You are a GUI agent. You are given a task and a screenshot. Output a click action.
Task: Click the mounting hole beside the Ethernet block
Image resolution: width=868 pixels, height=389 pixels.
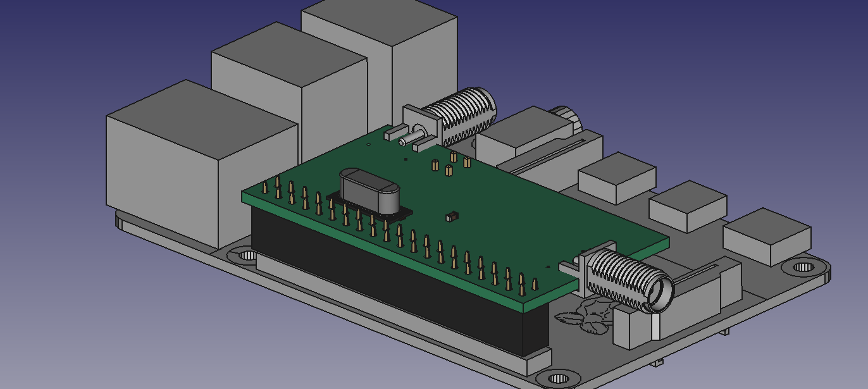[x=247, y=256]
